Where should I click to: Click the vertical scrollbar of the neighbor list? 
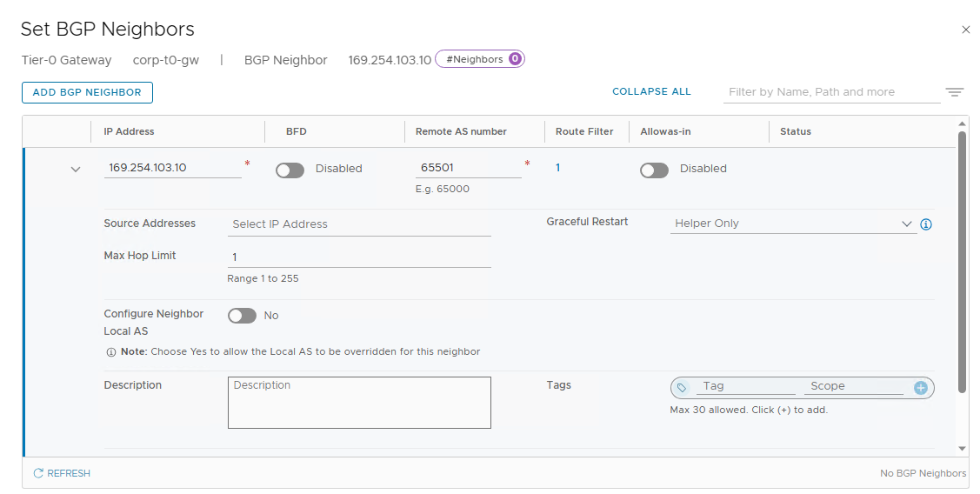click(962, 263)
